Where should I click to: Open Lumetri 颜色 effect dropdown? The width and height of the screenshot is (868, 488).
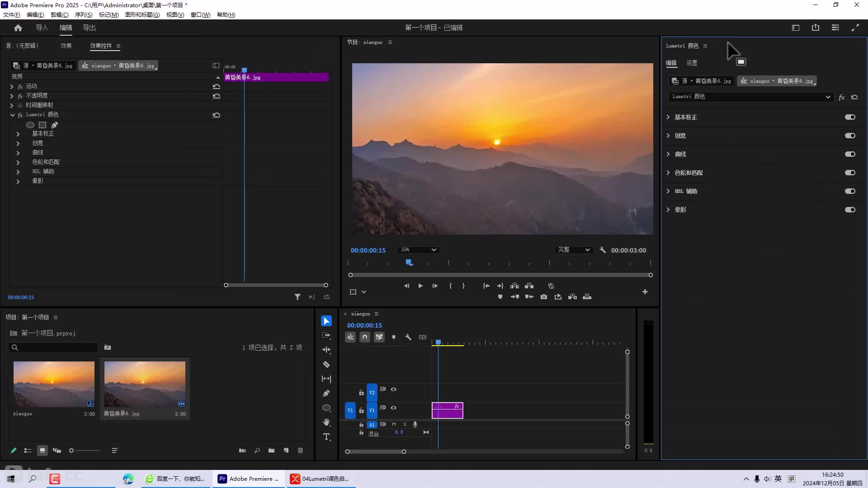751,97
